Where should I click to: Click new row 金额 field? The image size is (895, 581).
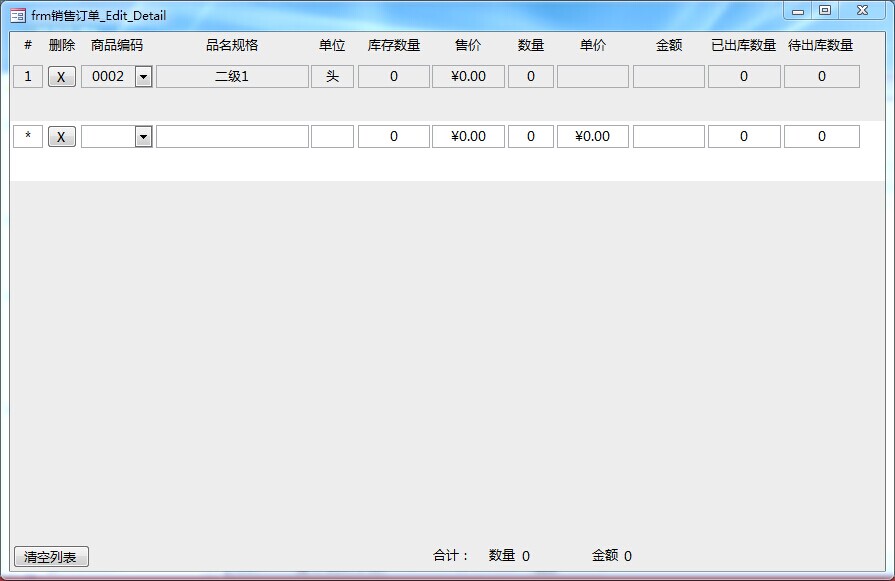[x=668, y=136]
